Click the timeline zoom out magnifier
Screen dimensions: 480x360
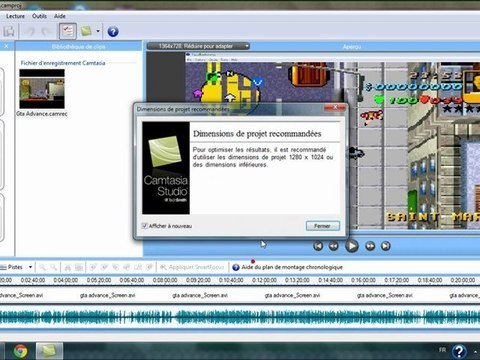point(53,267)
